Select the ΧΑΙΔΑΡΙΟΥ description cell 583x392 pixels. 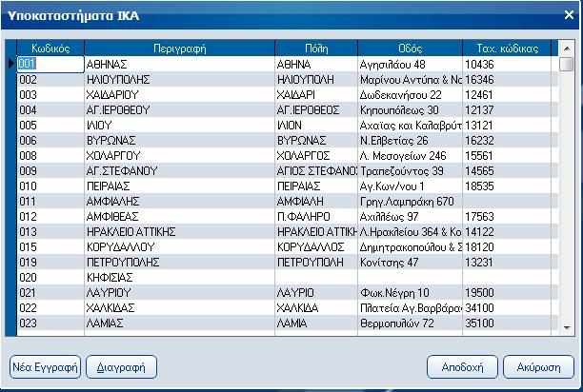coord(180,94)
